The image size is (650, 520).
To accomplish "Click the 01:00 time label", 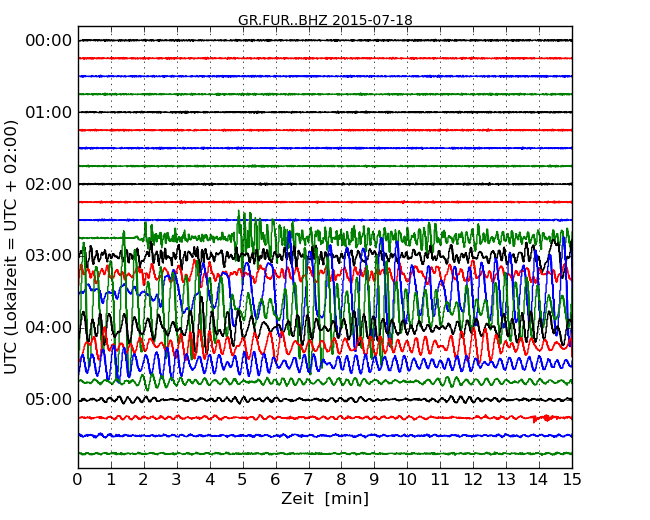I will tap(49, 112).
